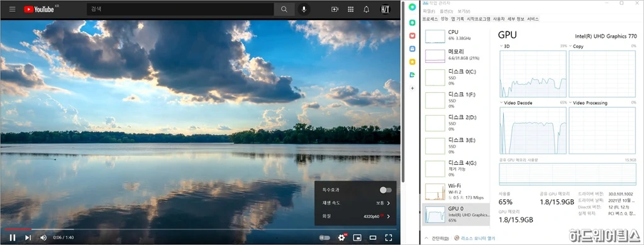
Task: Pause the playing video
Action: click(x=13, y=237)
